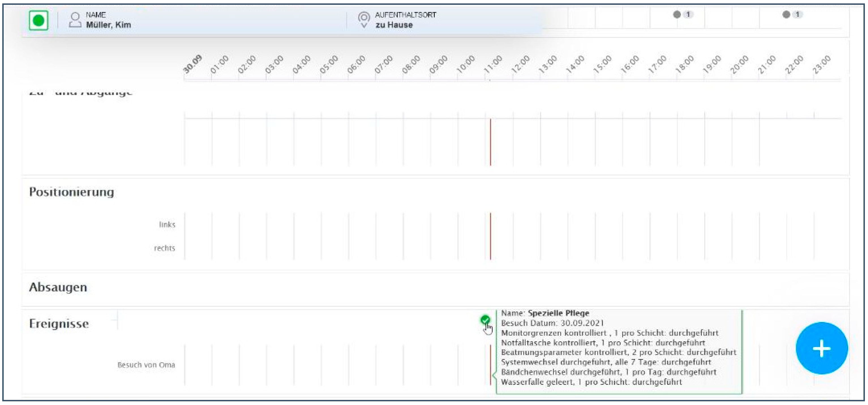Screen dimensions: 868x405
Task: Click the 06:00 hour label
Action: coord(356,64)
